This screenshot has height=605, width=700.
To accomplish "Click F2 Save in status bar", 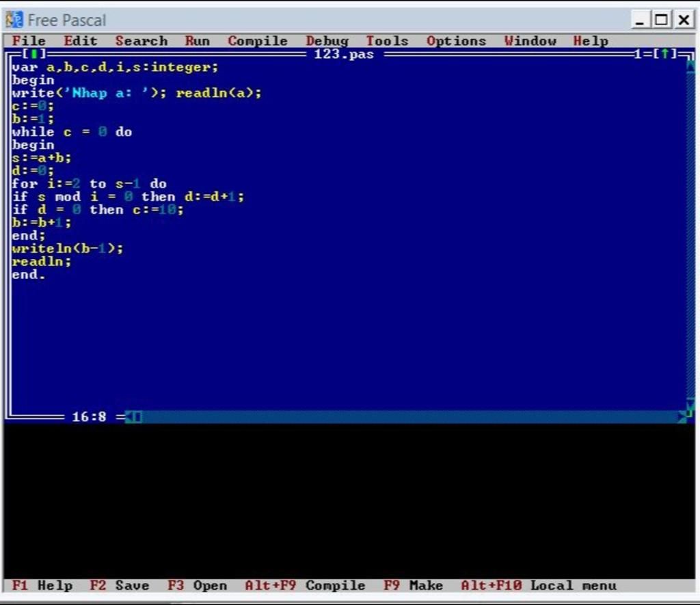I will (120, 585).
